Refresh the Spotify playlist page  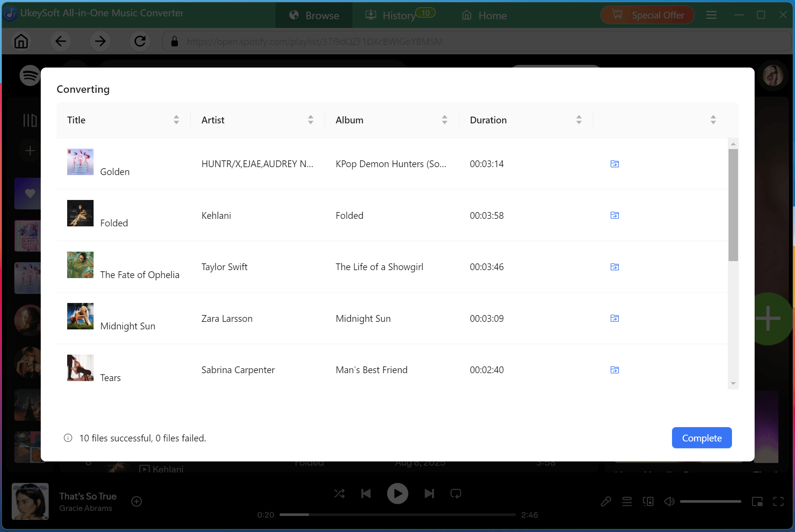140,41
